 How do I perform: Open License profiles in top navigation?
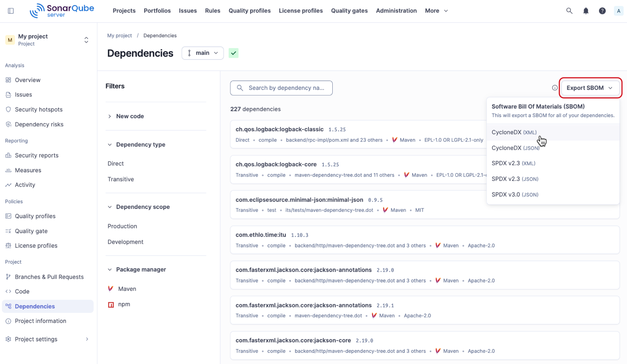coord(301,11)
